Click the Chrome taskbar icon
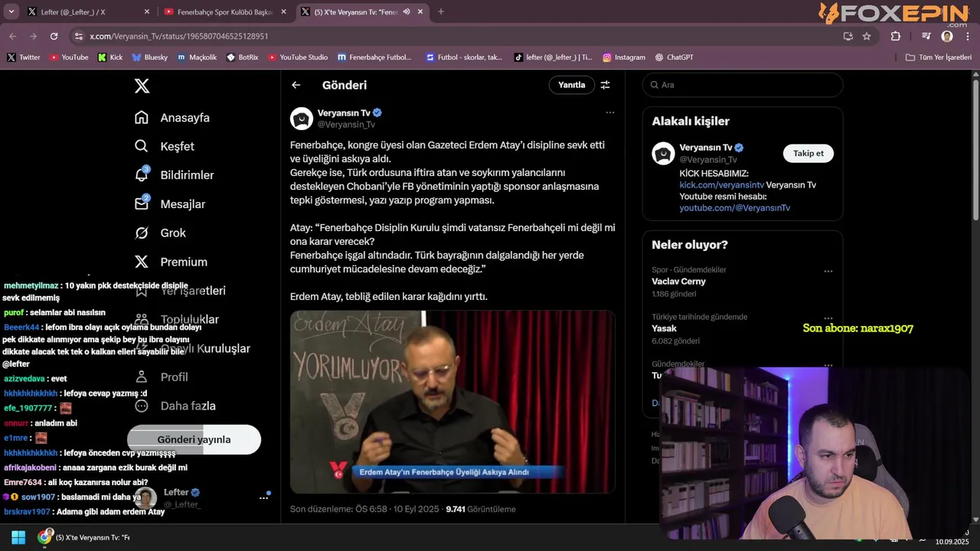This screenshot has width=980, height=551. pos(45,537)
